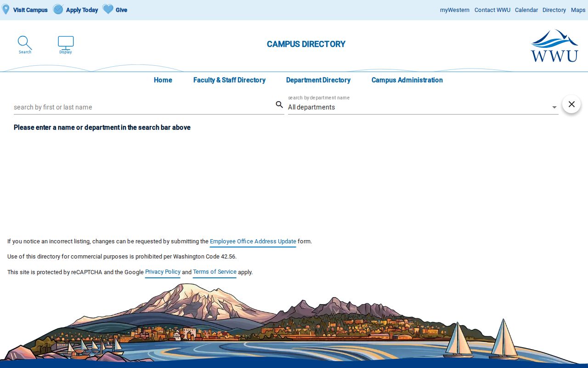Click the WWU logo
The width and height of the screenshot is (588, 368).
(x=554, y=46)
